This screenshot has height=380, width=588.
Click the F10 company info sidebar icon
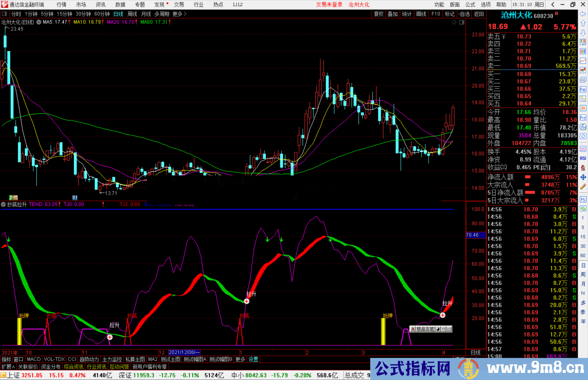(583, 90)
